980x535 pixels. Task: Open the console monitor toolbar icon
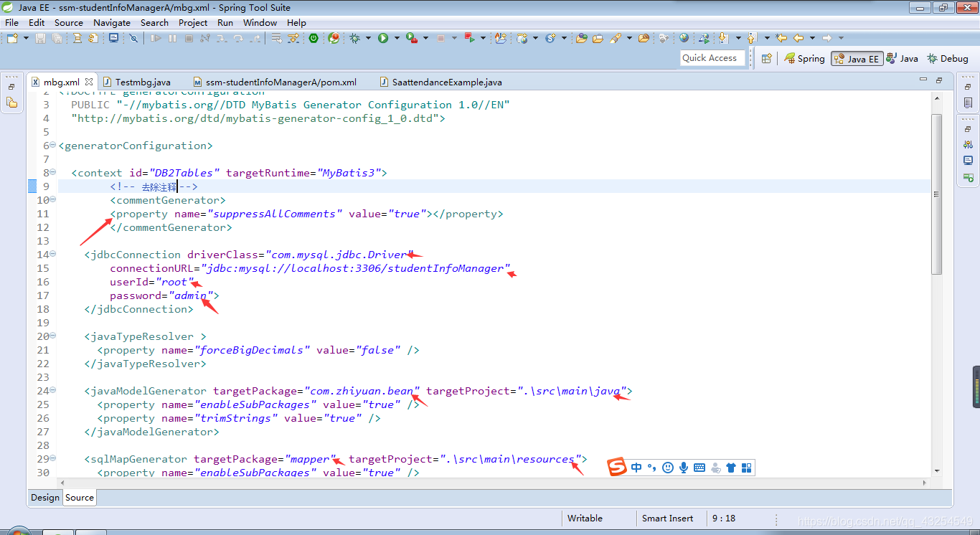[113, 38]
